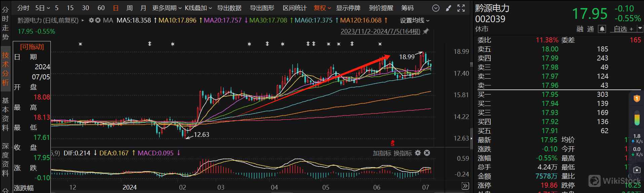Viewport: 644px width, 193px height.
Task: Click the MA20:17.757 label
Action: 223,21
